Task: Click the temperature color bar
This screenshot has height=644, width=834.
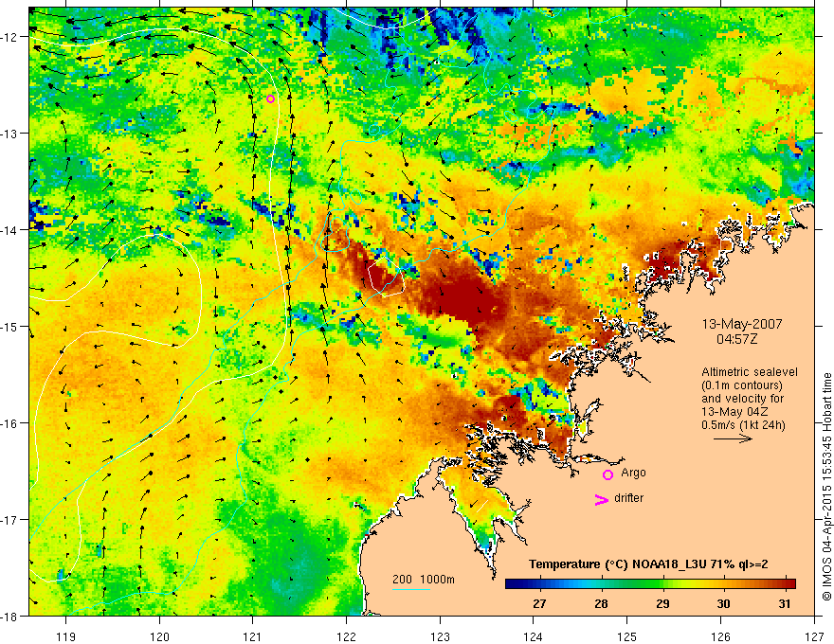Action: (x=650, y=583)
